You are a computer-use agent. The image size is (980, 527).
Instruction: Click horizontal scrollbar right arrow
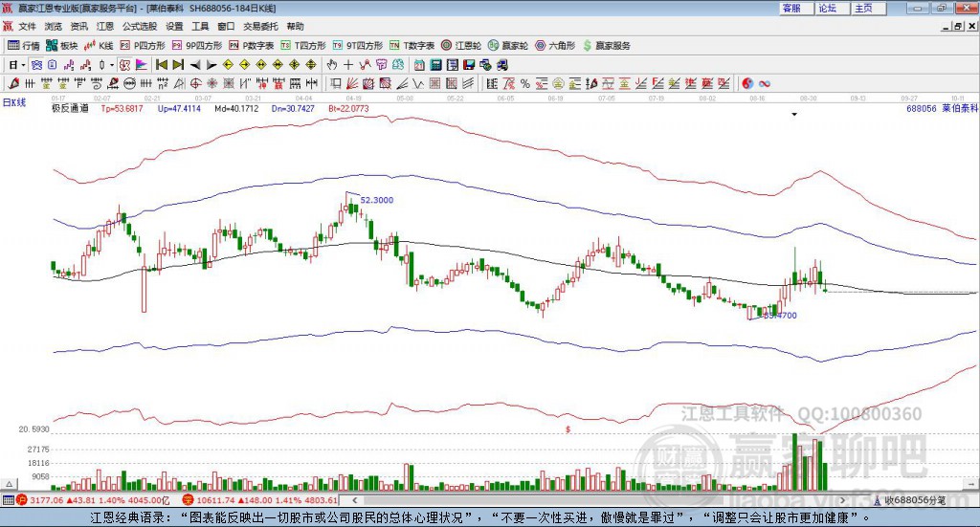pyautogui.click(x=842, y=500)
